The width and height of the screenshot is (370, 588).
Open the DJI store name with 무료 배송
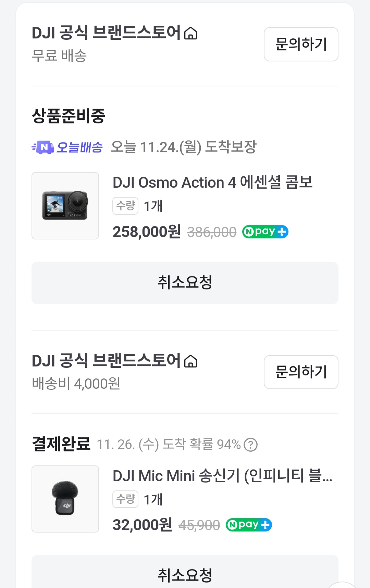click(x=106, y=33)
